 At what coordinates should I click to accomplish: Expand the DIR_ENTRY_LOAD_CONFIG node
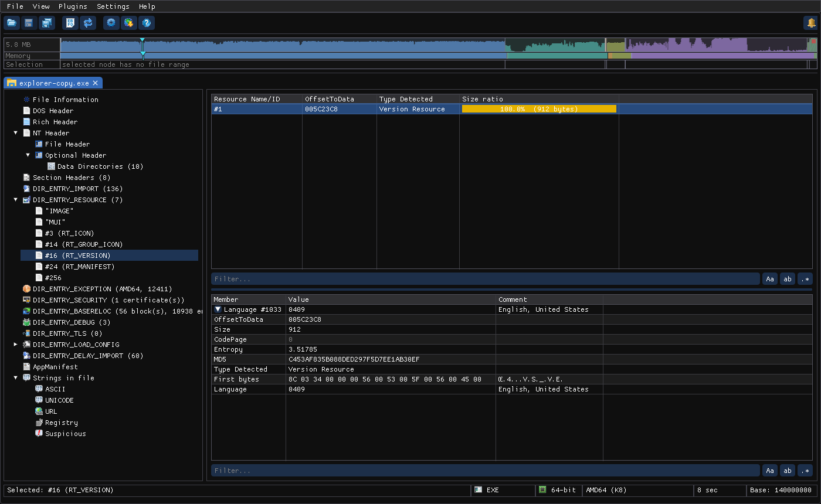16,345
